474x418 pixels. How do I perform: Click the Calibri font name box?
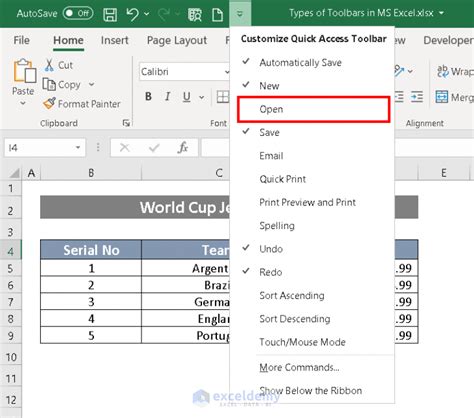click(182, 72)
